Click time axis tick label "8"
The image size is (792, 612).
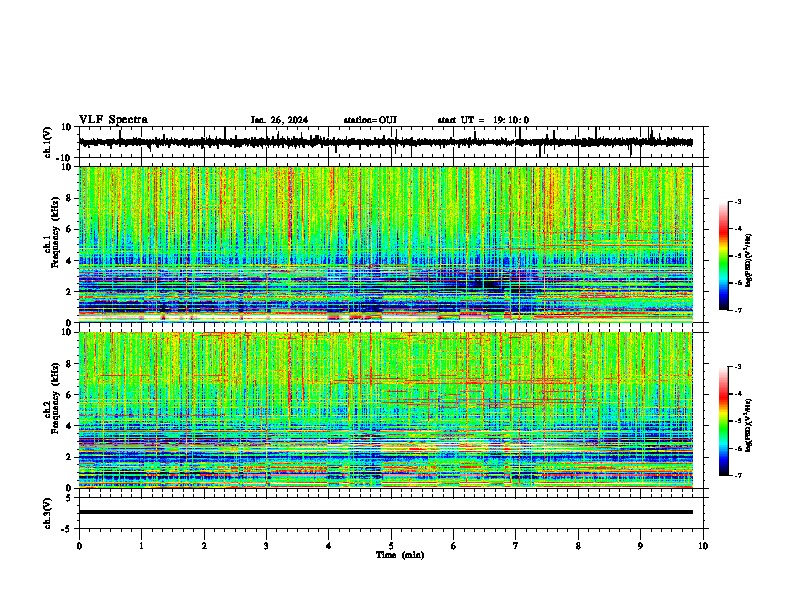(578, 546)
